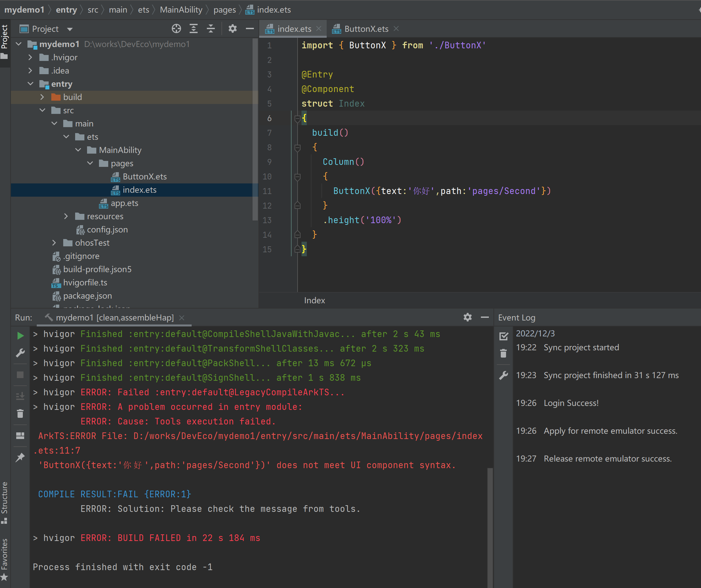Image resolution: width=701 pixels, height=588 pixels.
Task: Select ButtonX.ets in project tree
Action: [x=145, y=176]
